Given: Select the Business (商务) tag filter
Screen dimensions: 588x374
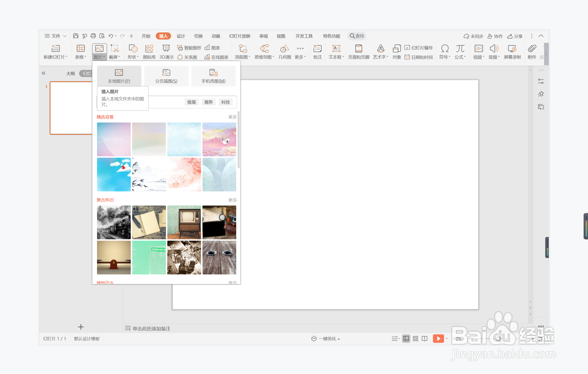Looking at the screenshot, I should tap(208, 102).
